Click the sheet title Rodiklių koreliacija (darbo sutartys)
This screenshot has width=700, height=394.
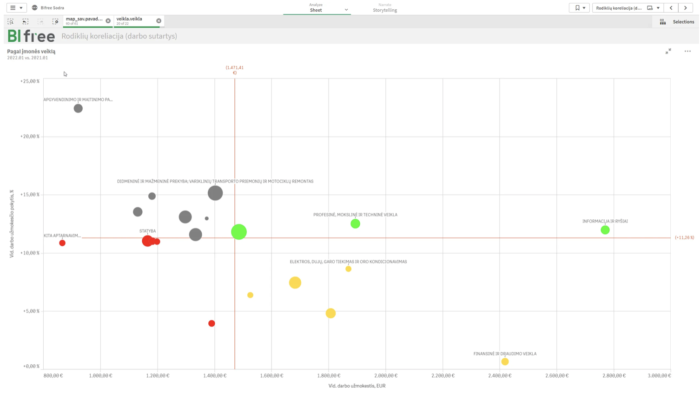coord(119,36)
